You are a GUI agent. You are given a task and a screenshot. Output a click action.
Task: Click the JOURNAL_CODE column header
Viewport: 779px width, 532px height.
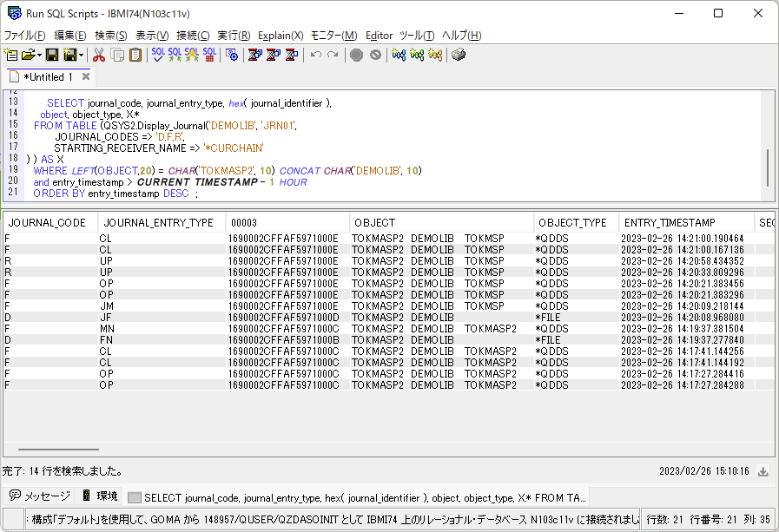point(50,223)
